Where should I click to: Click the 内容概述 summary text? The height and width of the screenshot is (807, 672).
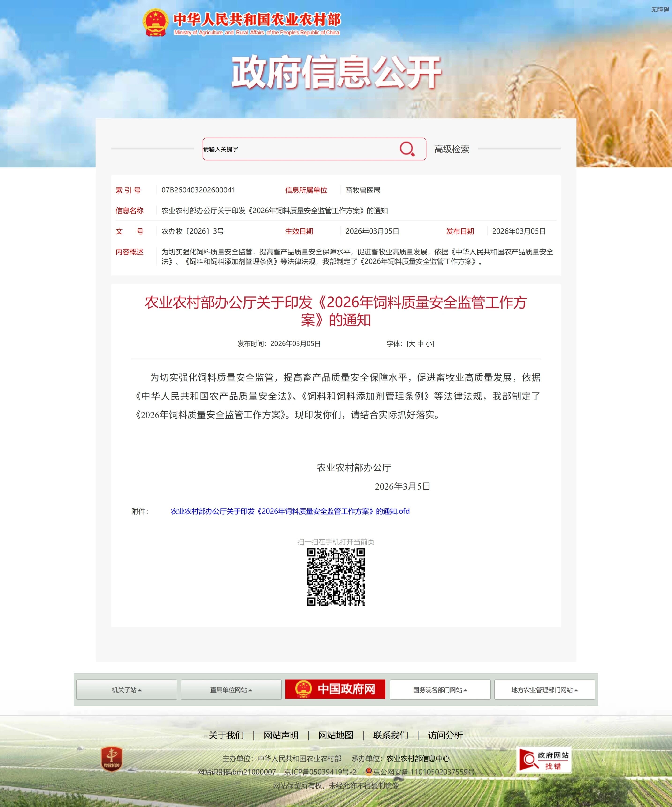pyautogui.click(x=357, y=256)
